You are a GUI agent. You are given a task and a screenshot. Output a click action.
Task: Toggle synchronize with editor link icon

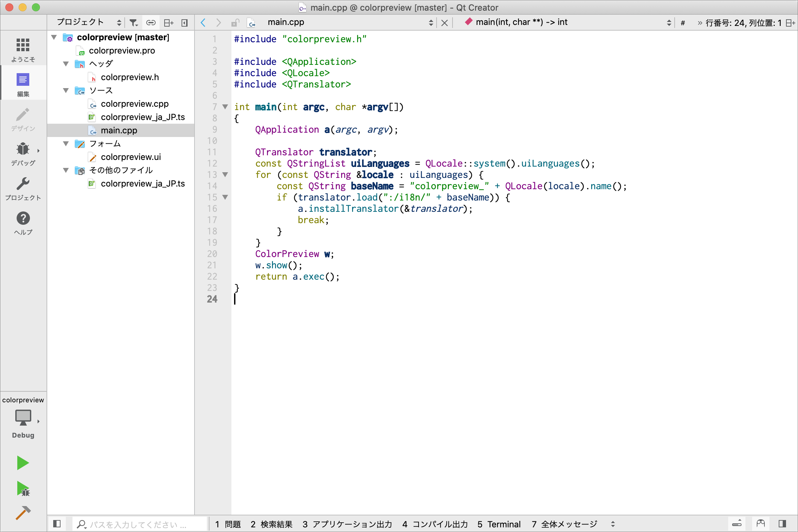point(151,23)
